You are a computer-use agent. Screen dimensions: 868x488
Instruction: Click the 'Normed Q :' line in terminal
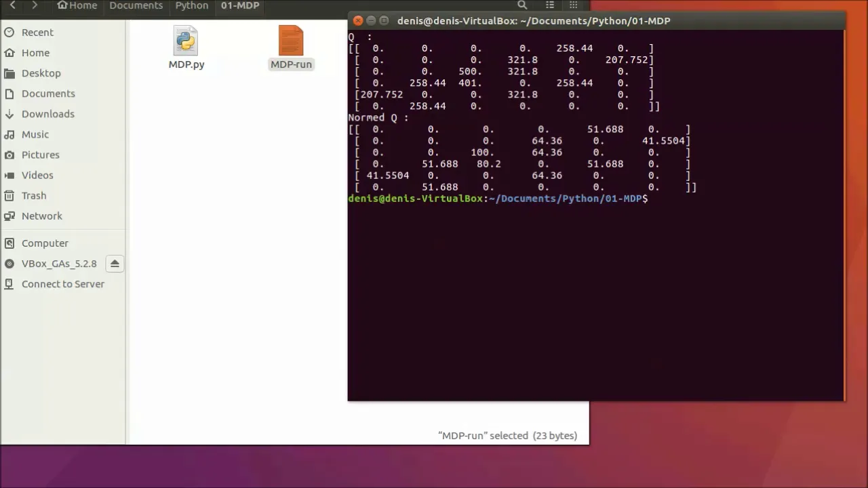378,117
